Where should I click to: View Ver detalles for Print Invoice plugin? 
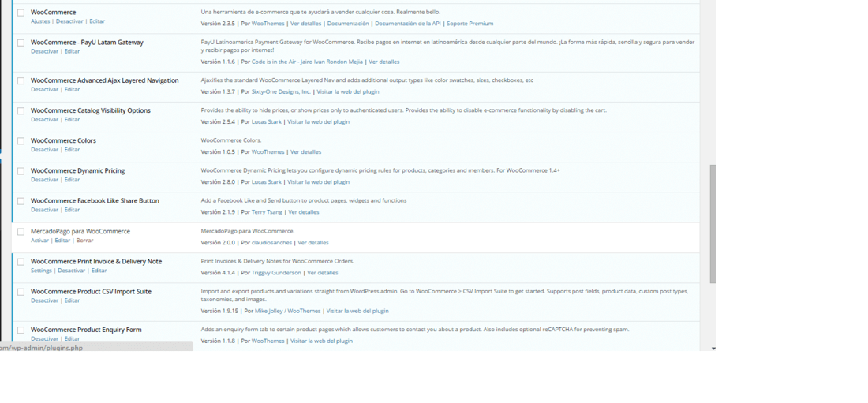[x=323, y=273]
